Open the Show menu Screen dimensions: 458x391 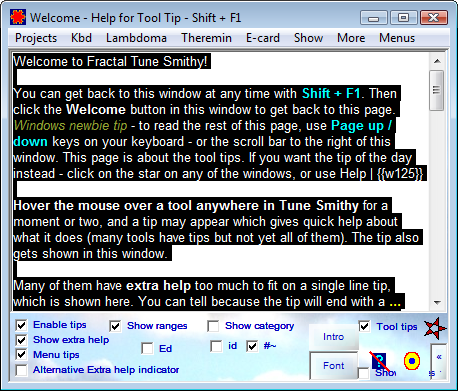point(308,38)
